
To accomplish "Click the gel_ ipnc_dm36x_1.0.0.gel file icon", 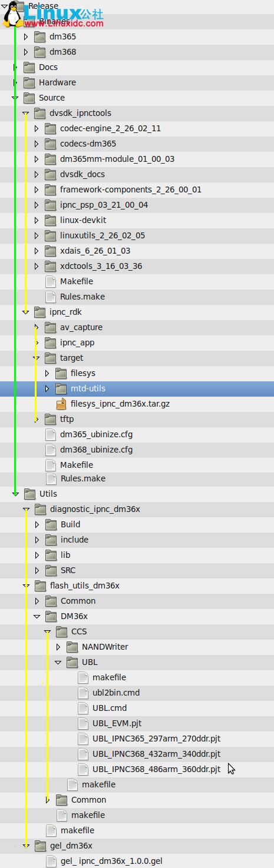I will (x=51, y=861).
